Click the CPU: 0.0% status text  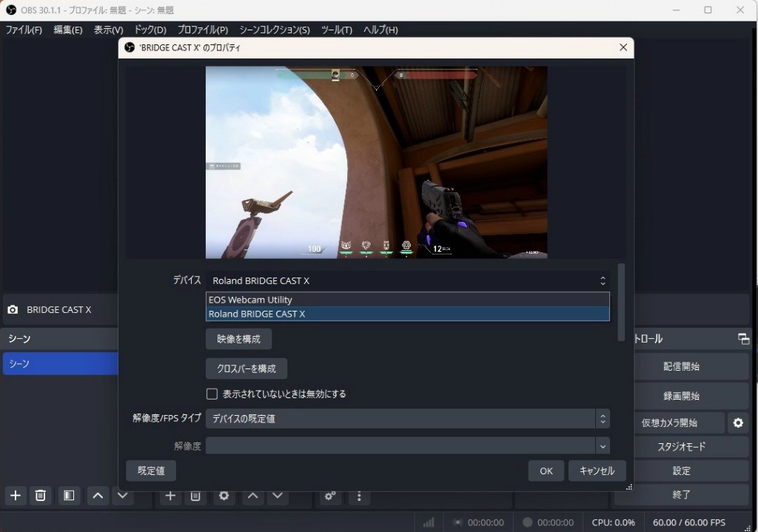click(613, 522)
